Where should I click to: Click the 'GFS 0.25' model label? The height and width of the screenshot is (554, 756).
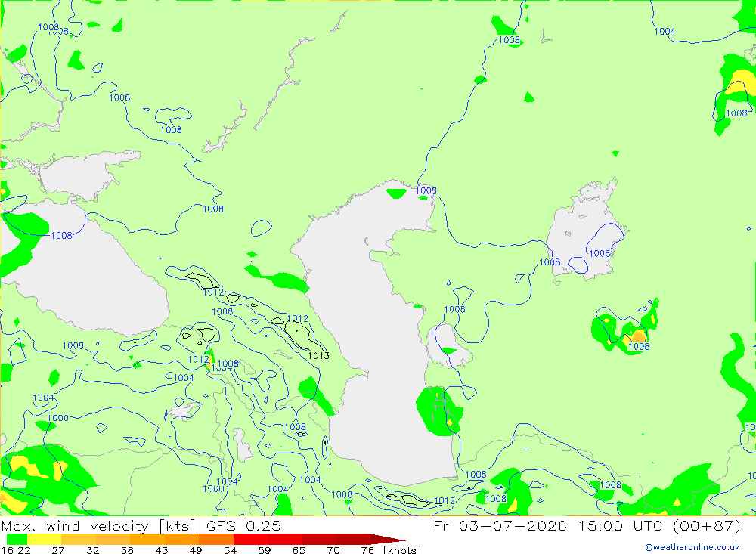(243, 525)
